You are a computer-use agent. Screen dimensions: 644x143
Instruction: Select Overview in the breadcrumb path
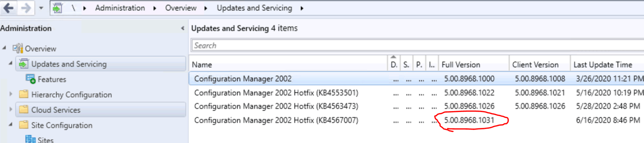[x=181, y=8]
